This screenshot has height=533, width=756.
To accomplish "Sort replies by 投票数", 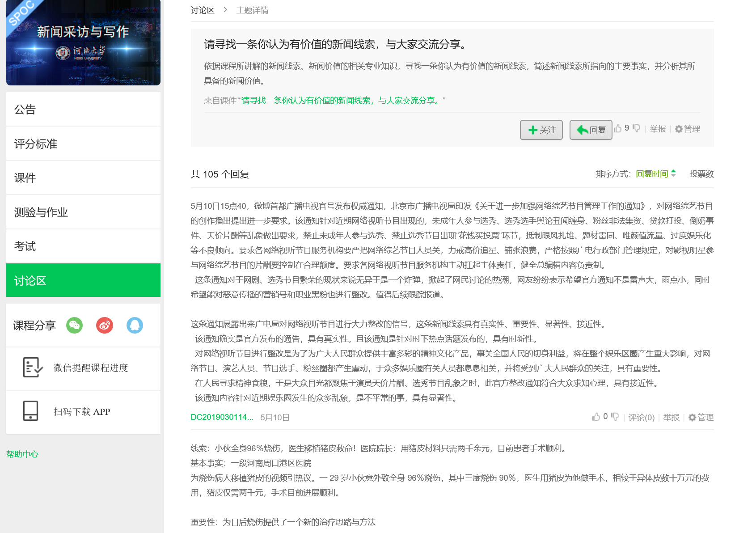I will (x=701, y=174).
